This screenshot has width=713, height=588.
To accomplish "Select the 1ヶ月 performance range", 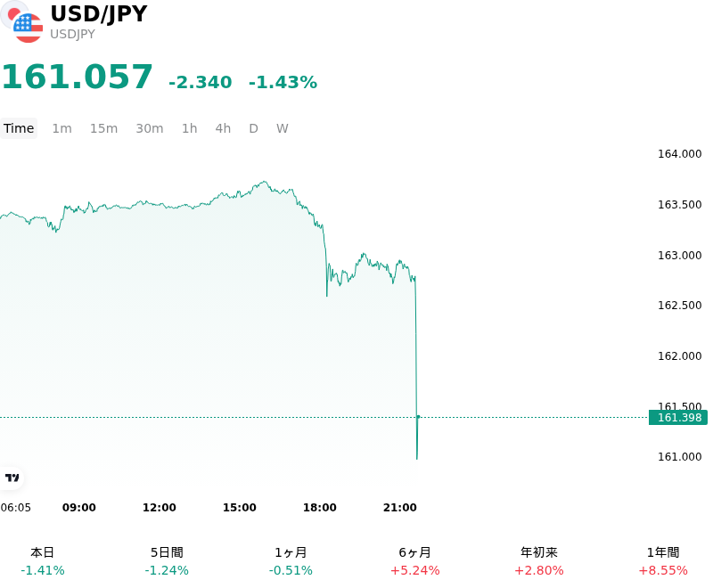I will tap(291, 561).
